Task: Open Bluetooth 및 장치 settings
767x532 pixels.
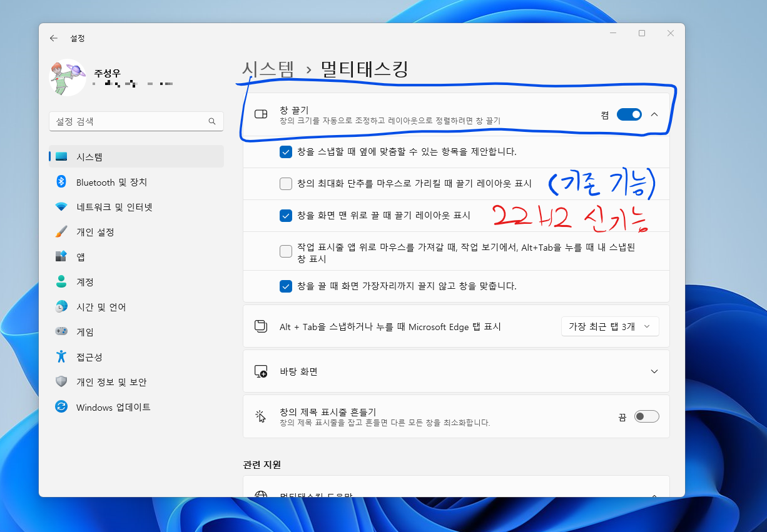Action: click(136, 182)
